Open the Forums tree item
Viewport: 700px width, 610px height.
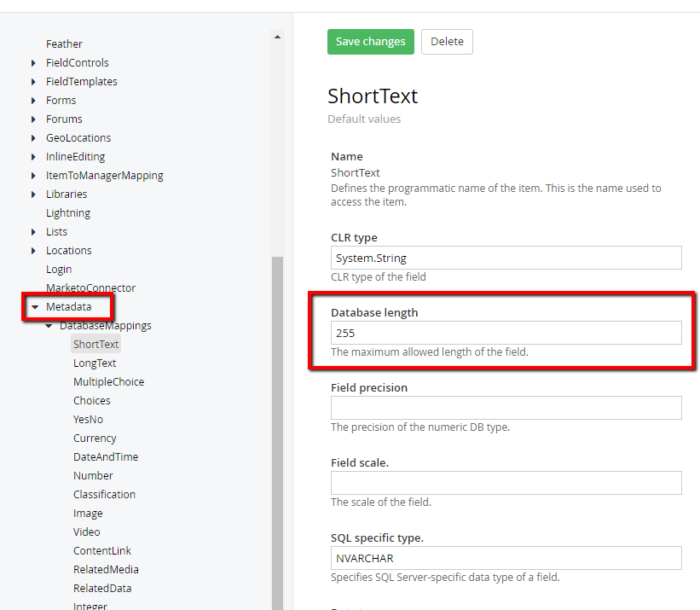coord(64,119)
